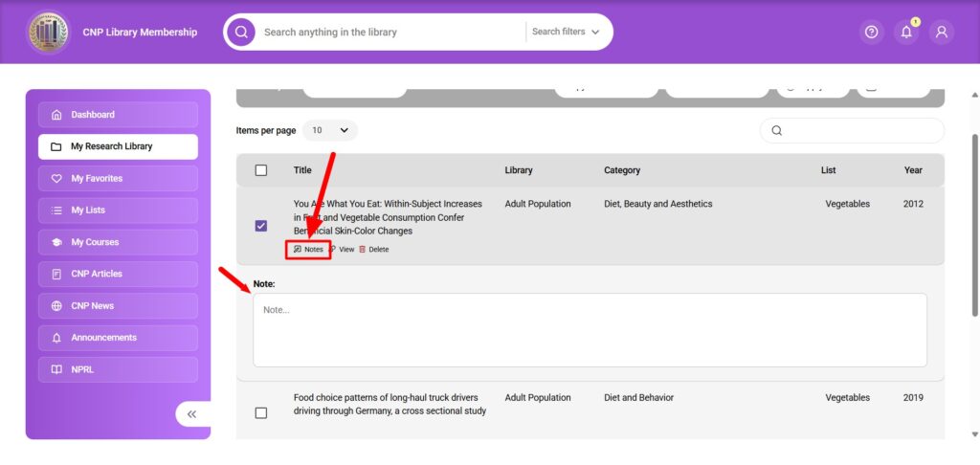This screenshot has width=980, height=465.
Task: Expand the Search filters dropdown
Action: click(x=566, y=32)
